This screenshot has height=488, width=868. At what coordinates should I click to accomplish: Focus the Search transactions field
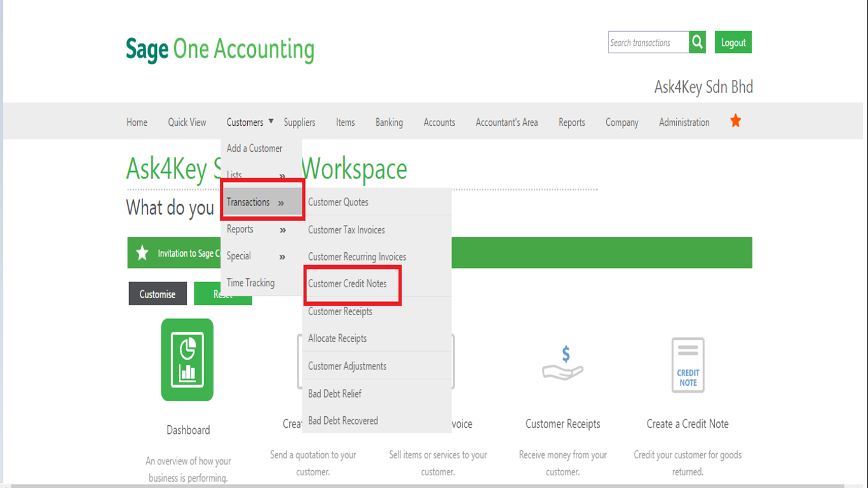tap(648, 42)
